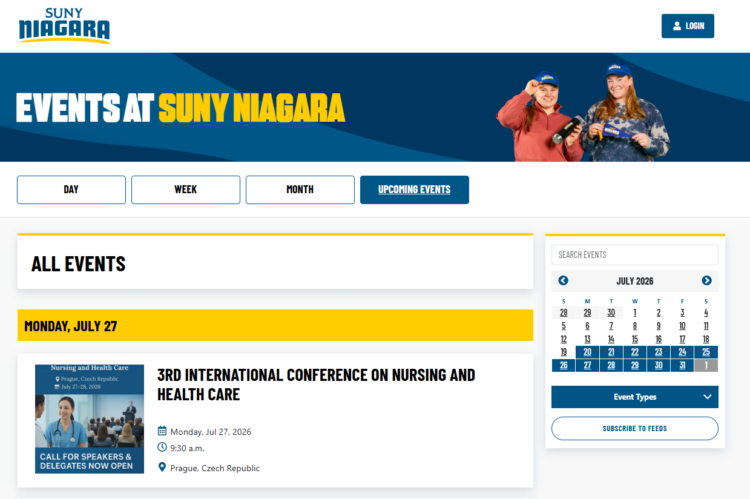Select July 18 in the calendar
Image resolution: width=750 pixels, height=499 pixels.
(x=706, y=339)
